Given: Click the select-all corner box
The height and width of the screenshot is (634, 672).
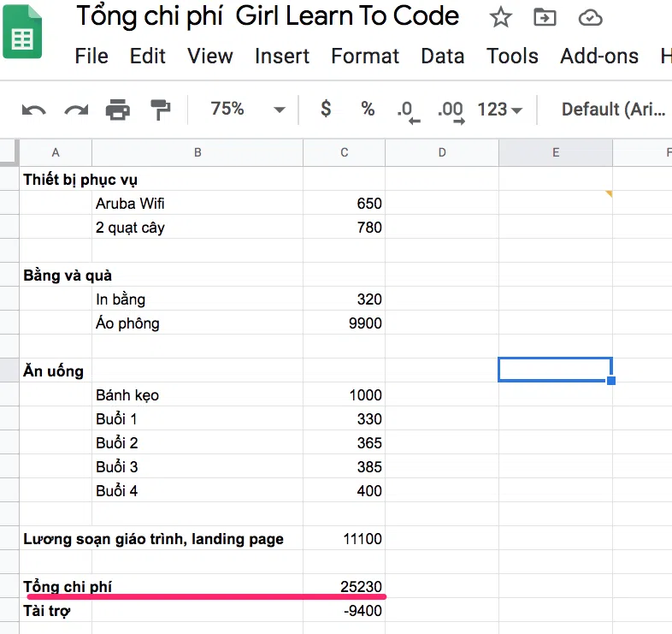Looking at the screenshot, I should click(x=9, y=152).
